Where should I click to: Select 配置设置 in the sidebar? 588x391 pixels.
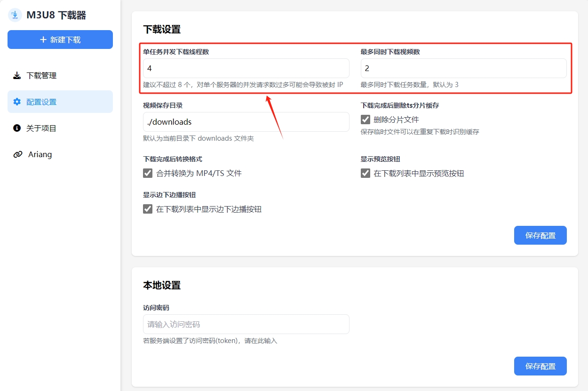tap(60, 102)
